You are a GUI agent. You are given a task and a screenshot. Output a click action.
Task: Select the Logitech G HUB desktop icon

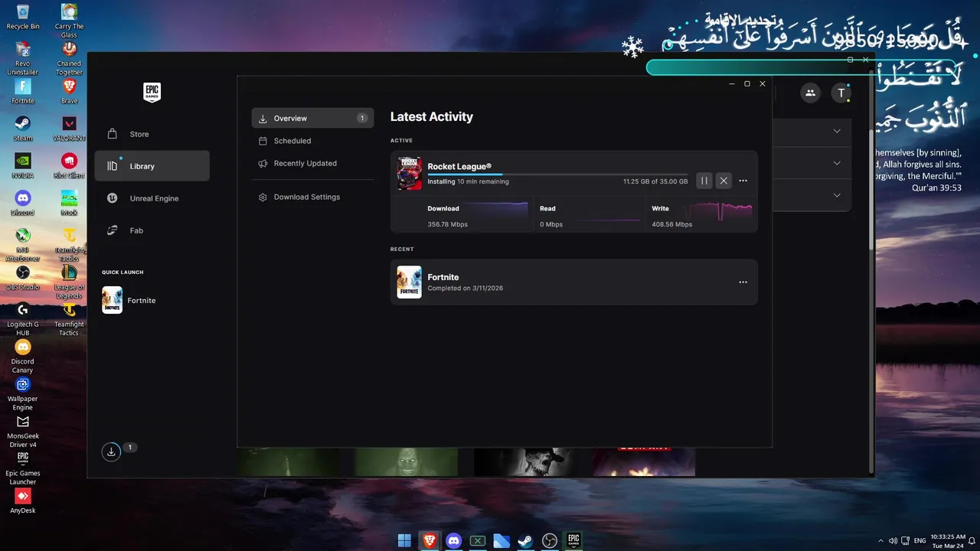pos(23,318)
